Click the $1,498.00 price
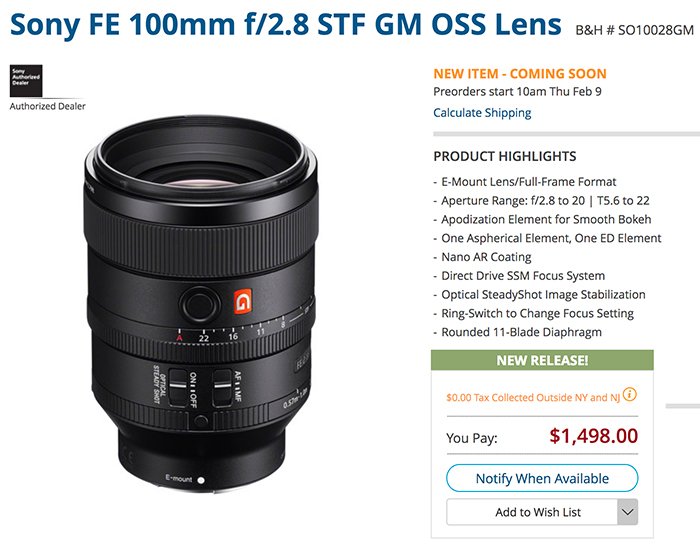The image size is (700, 556). [x=594, y=437]
